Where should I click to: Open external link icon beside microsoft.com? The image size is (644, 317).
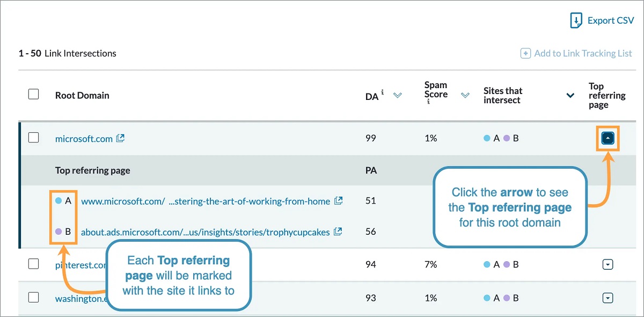(x=121, y=138)
